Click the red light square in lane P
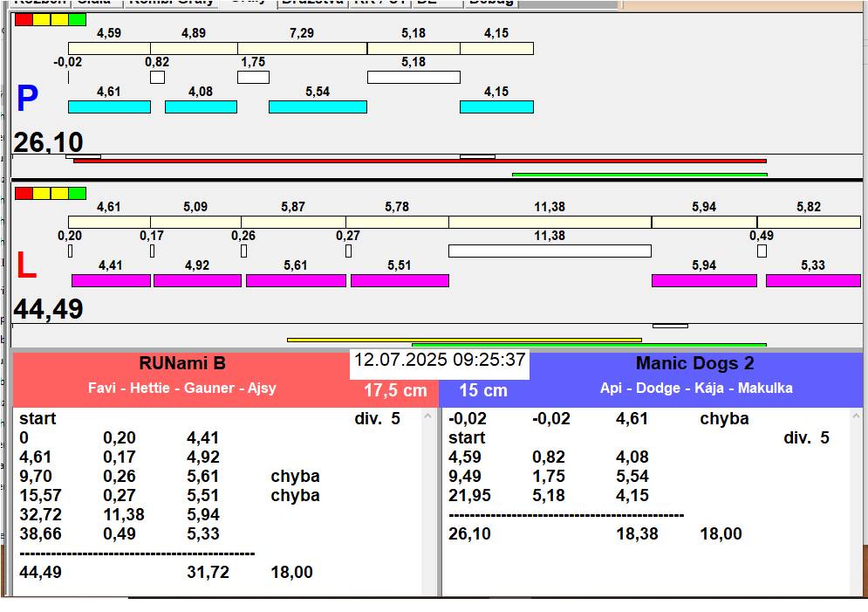 pyautogui.click(x=24, y=19)
